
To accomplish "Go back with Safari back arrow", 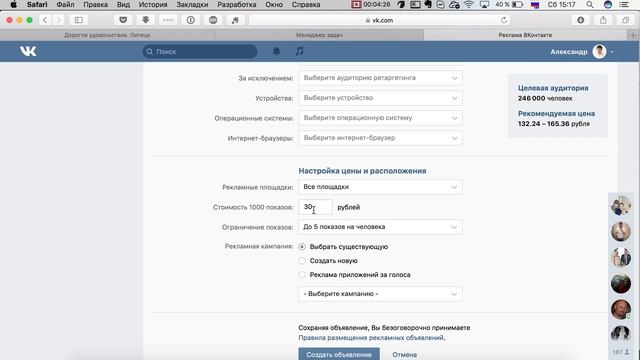I will 45,20.
